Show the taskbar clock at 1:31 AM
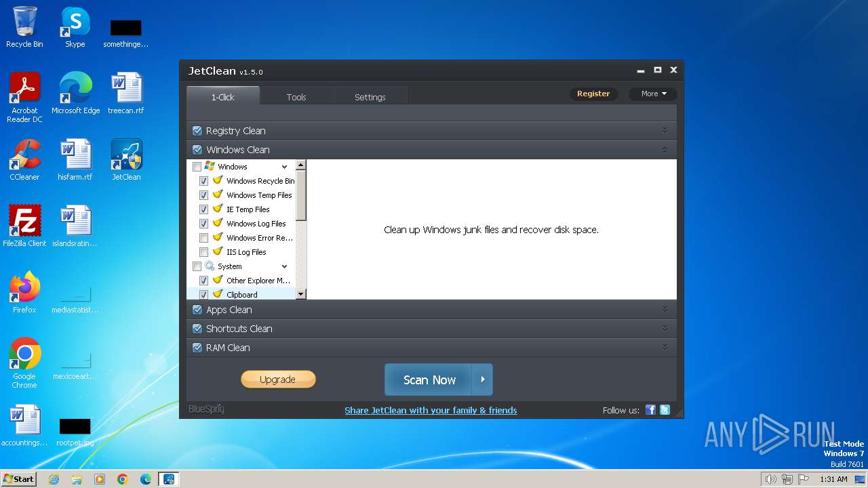 coord(833,479)
